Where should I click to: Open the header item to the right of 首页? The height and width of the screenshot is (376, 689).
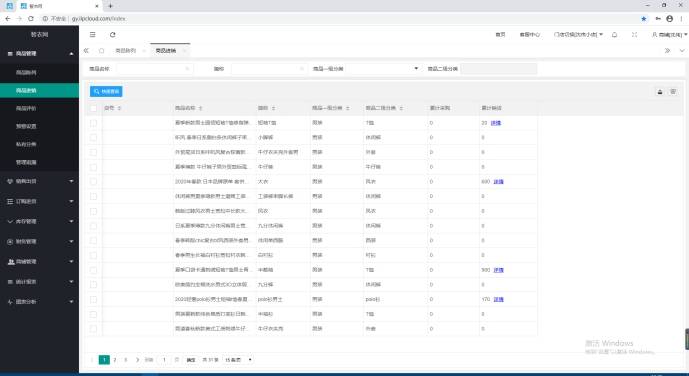[529, 34]
